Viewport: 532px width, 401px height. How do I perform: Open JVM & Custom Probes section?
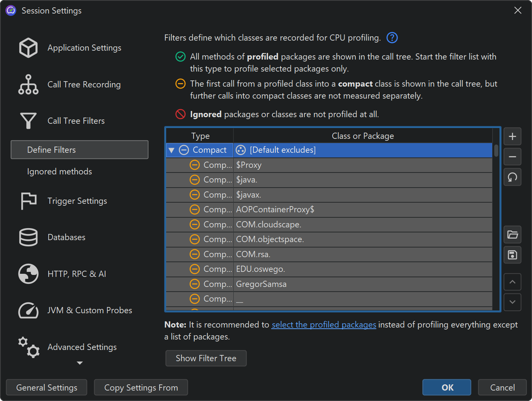pos(90,311)
